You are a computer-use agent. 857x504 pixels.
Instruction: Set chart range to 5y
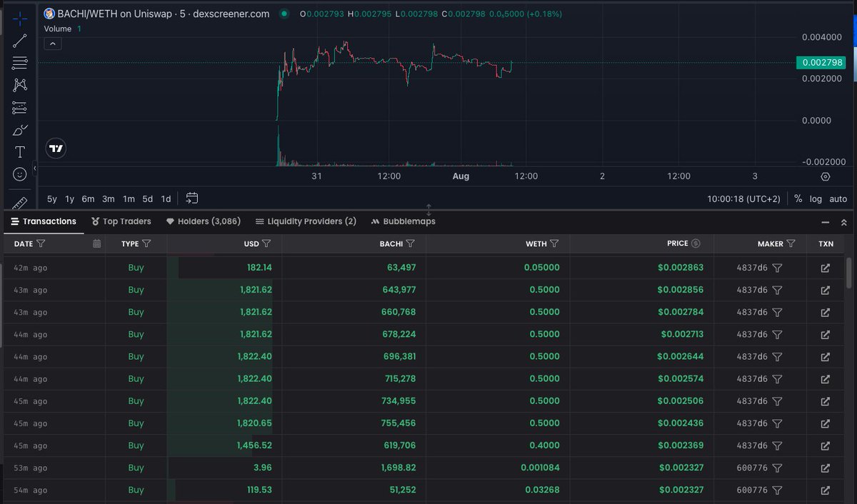(x=52, y=198)
